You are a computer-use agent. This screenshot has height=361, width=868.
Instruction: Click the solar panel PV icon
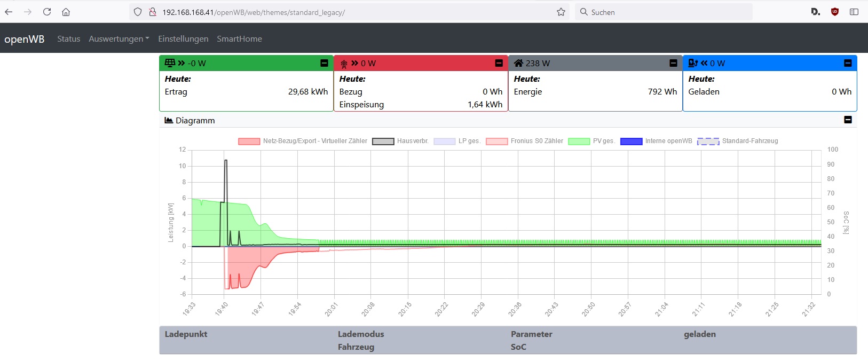(170, 63)
